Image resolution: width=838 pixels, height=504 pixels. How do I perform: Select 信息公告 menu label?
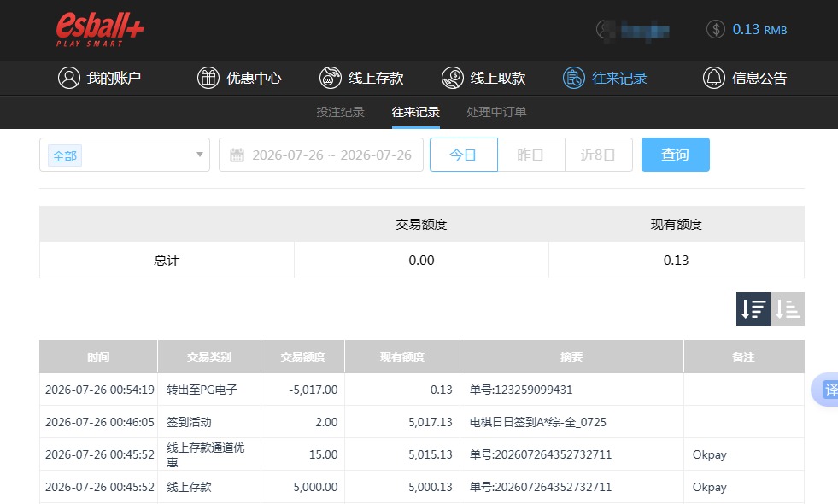(x=759, y=78)
